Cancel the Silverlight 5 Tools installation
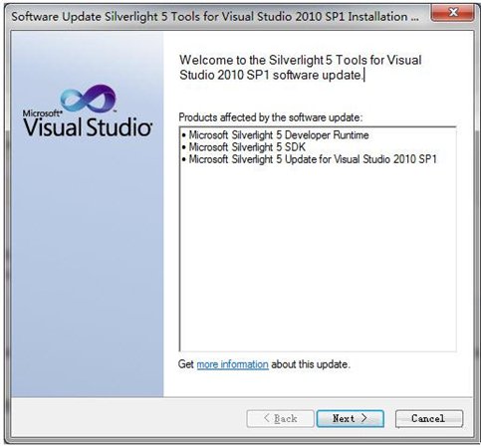This screenshot has width=481, height=448. (x=428, y=418)
